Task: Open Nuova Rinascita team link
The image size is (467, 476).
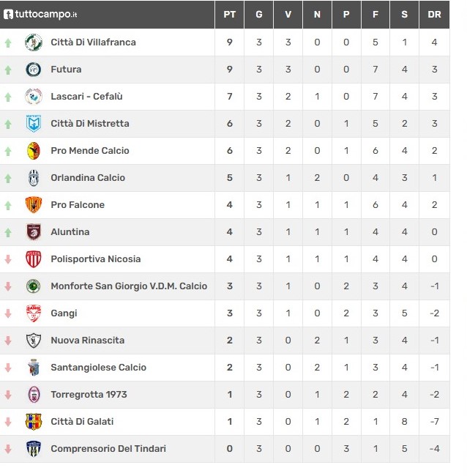Action: coord(87,341)
